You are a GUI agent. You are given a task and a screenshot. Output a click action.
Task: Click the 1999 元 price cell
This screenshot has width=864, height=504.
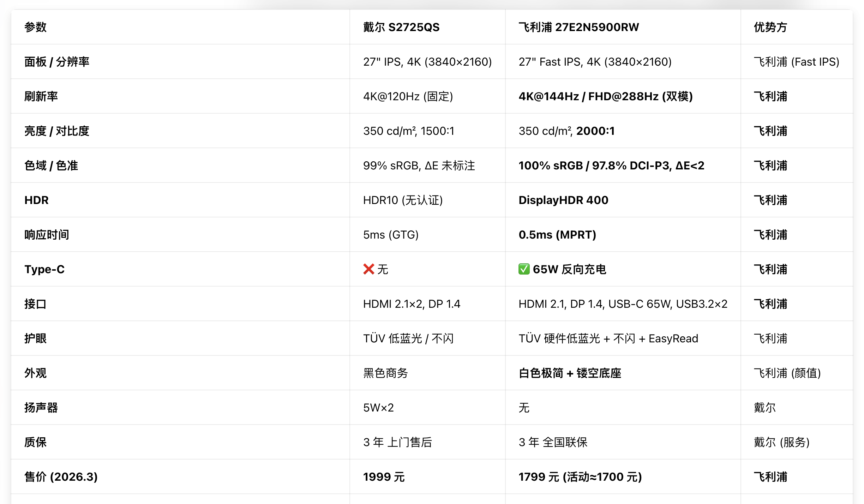click(x=384, y=477)
